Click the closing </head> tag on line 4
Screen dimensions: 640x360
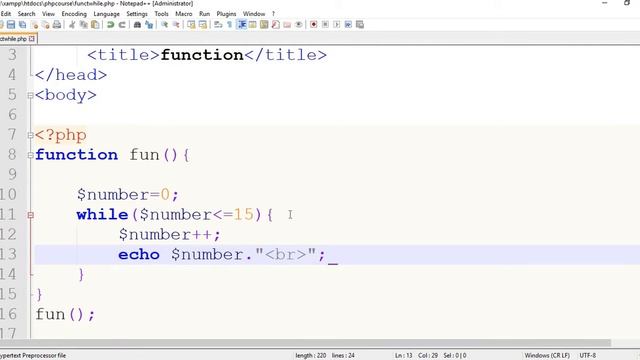point(71,75)
